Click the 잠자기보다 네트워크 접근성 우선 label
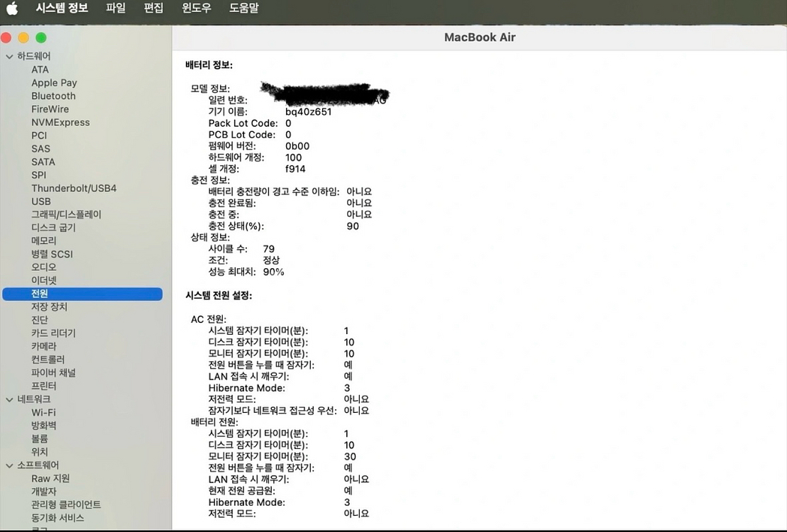787x532 pixels. click(273, 411)
